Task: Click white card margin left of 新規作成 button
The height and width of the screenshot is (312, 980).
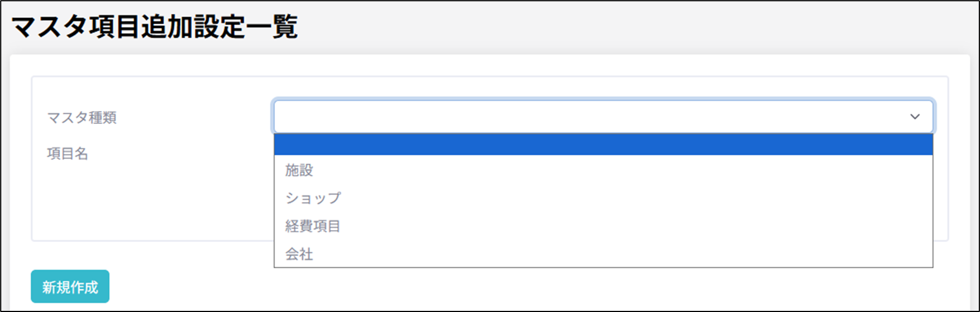Action: click(x=20, y=287)
